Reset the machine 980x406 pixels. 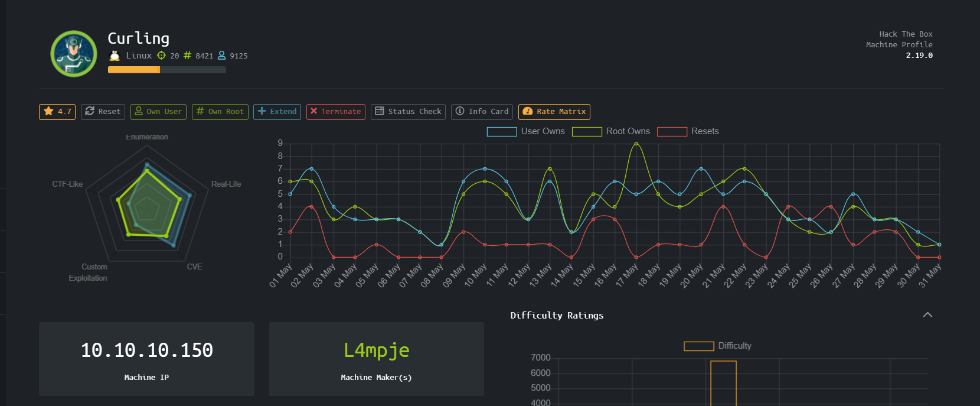[103, 112]
